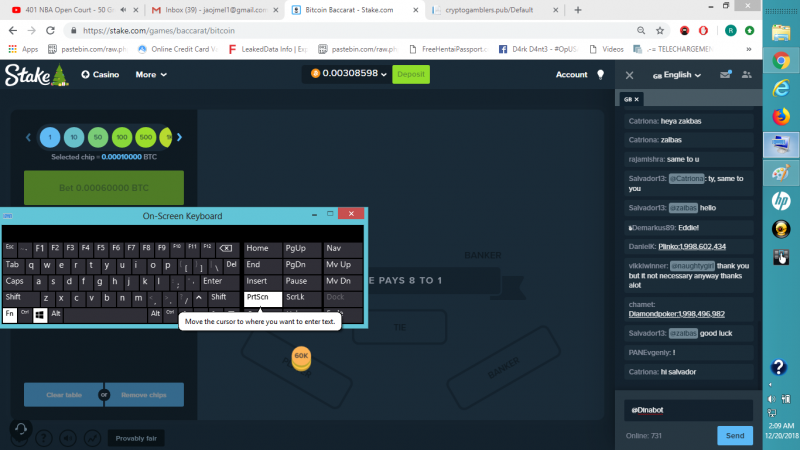Open the Apps bookmarks shortcut
800x450 pixels.
(x=23, y=49)
